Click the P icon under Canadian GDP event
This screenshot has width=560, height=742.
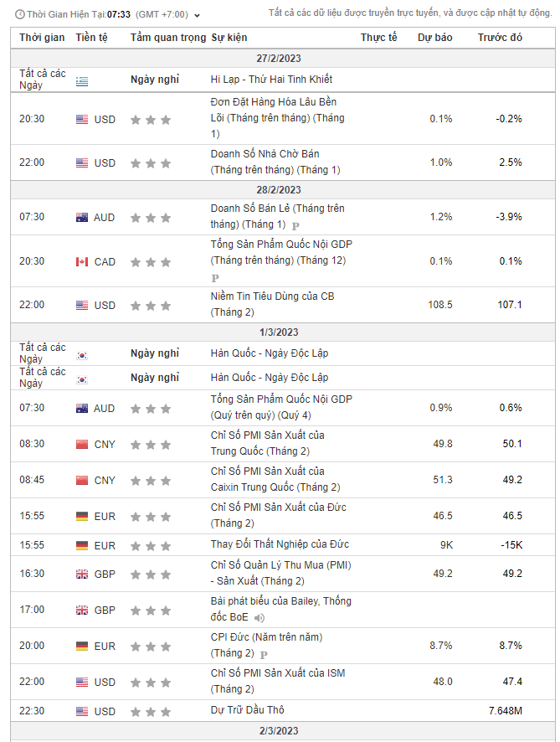[x=215, y=278]
